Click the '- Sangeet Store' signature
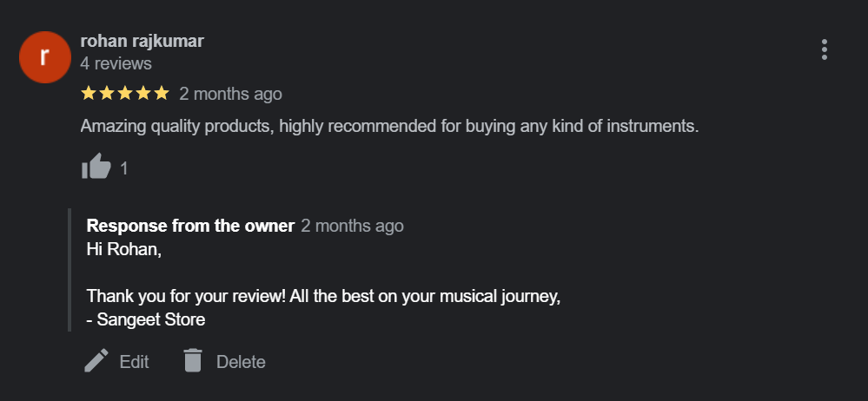This screenshot has width=868, height=401. pos(146,319)
